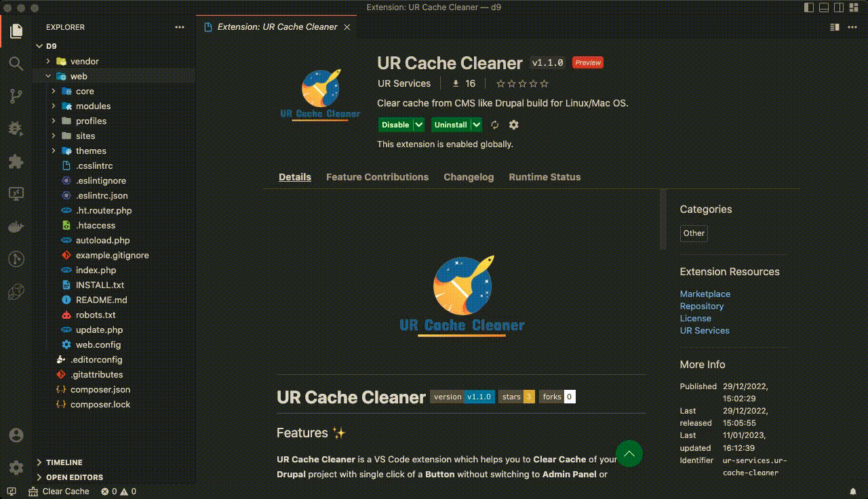Click the install count download icon
The height and width of the screenshot is (499, 868).
[x=456, y=83]
